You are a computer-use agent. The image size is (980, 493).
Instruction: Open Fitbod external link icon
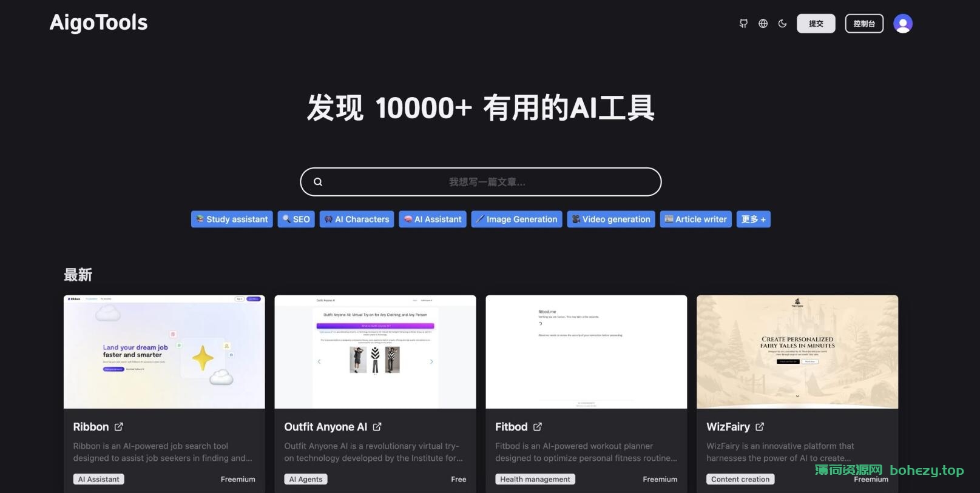tap(538, 427)
